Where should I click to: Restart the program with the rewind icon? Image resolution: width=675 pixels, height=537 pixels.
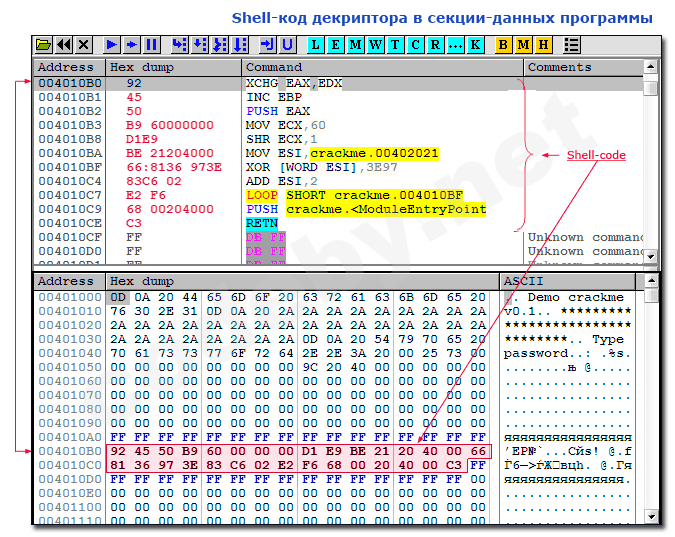point(64,45)
